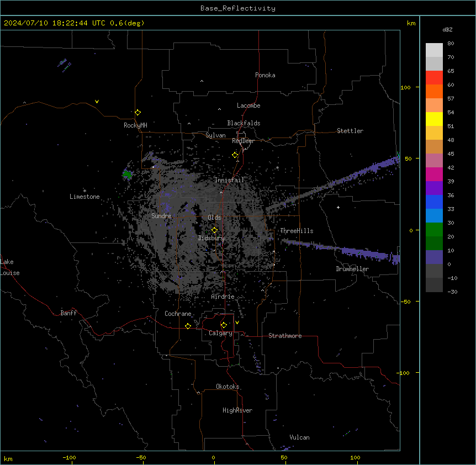Select the dark orange 60-57 dBZ swatch

click(x=434, y=91)
